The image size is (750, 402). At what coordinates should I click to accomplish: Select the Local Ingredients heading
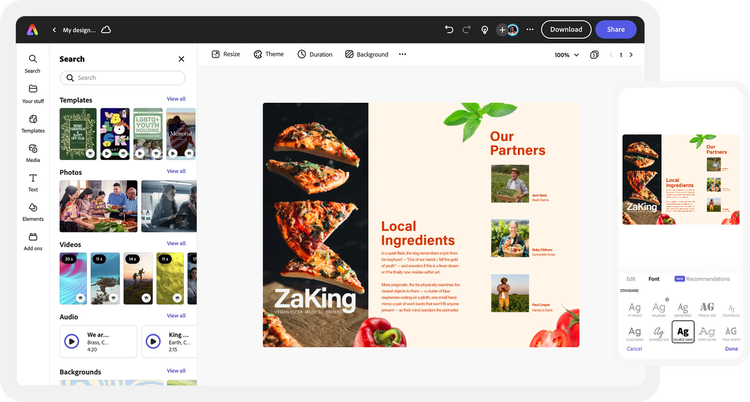(x=418, y=233)
